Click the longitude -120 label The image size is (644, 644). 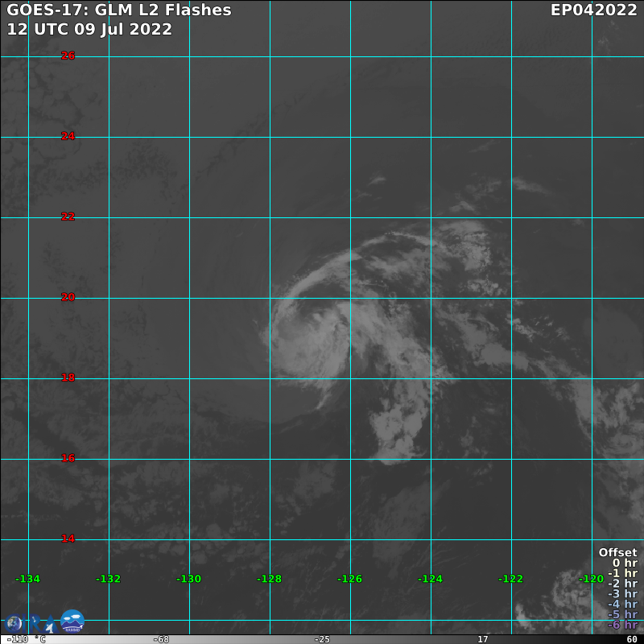pos(591,579)
